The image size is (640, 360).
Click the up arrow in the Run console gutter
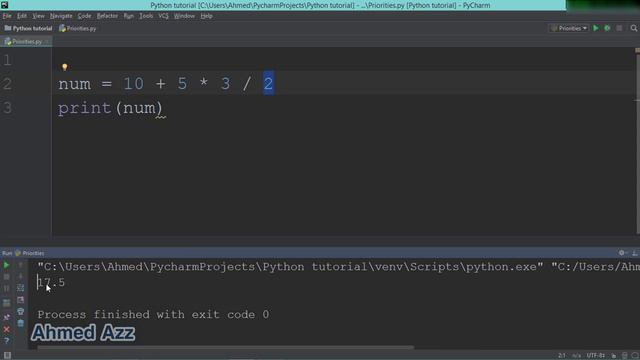click(20, 265)
